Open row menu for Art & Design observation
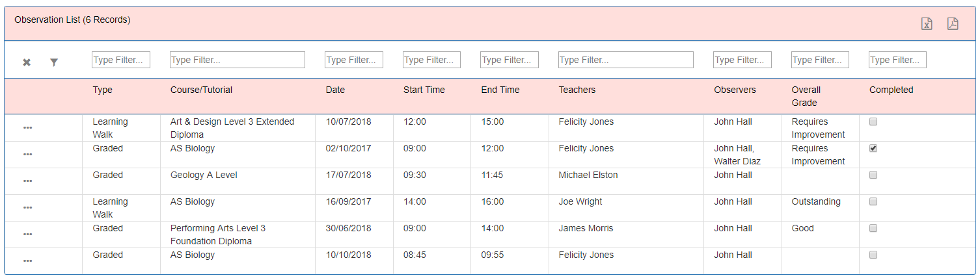 tap(27, 128)
